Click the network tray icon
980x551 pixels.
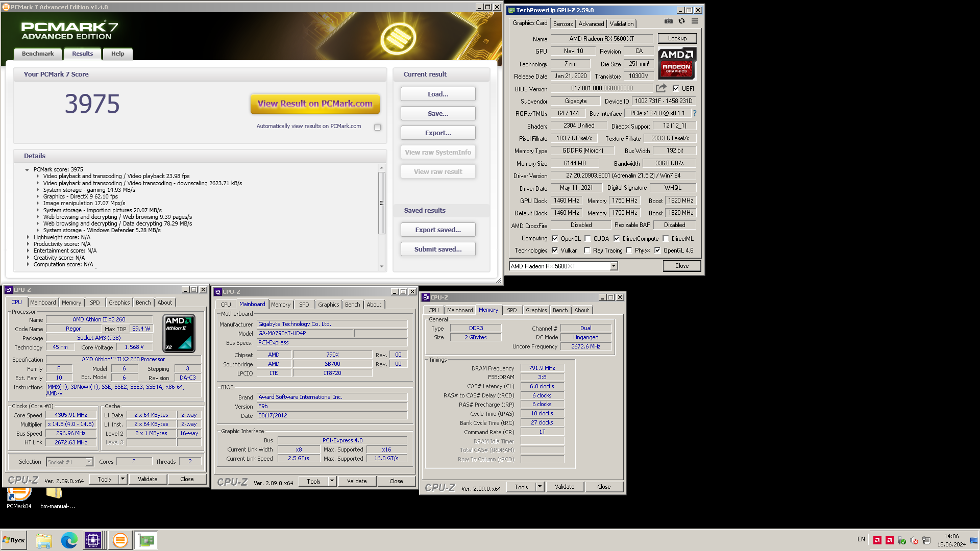click(x=926, y=540)
